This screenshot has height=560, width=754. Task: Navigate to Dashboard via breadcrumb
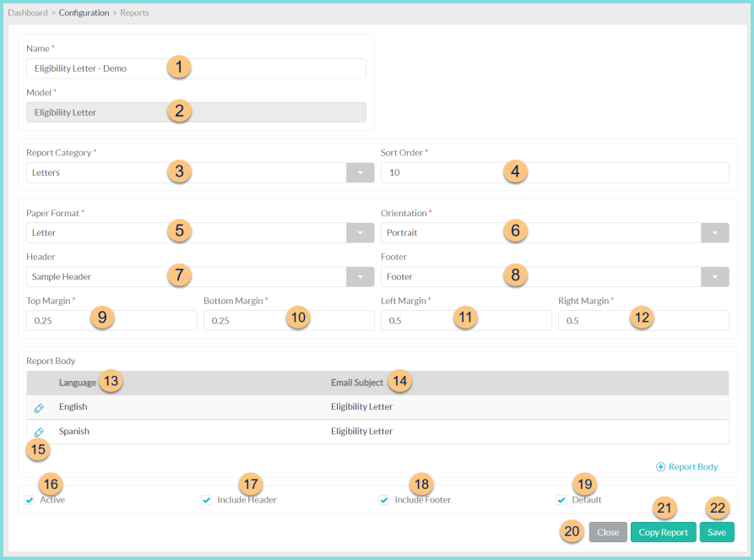(28, 13)
